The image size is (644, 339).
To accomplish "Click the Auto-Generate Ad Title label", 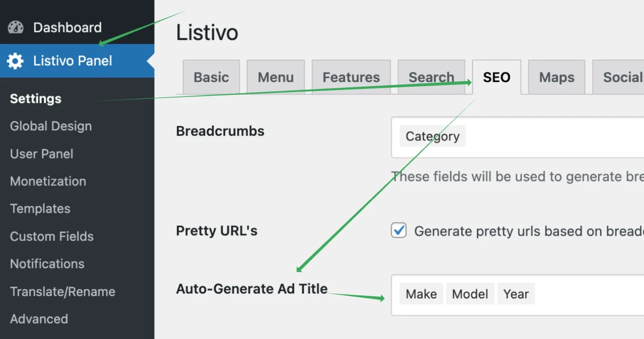I will pyautogui.click(x=252, y=289).
